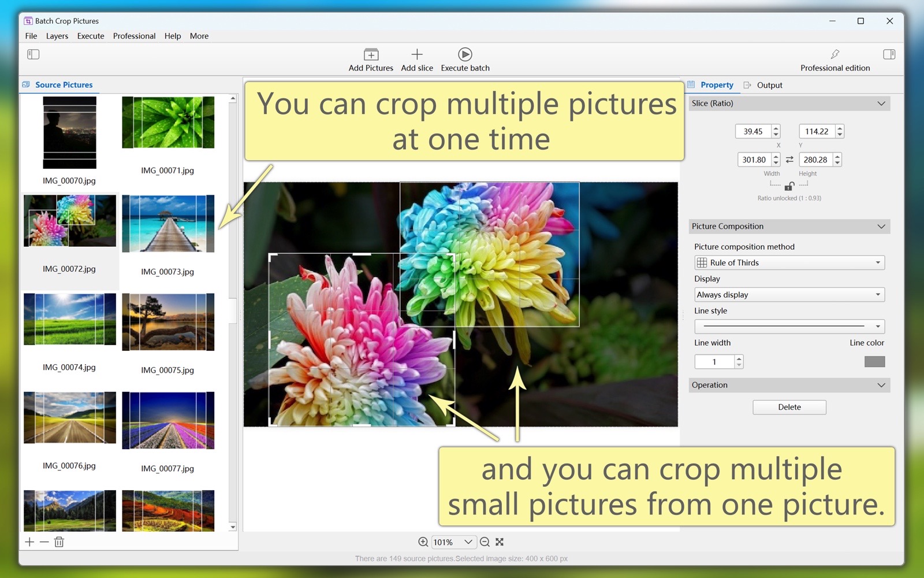Switch to the Output tab
Viewport: 924px width, 578px height.
coord(769,85)
